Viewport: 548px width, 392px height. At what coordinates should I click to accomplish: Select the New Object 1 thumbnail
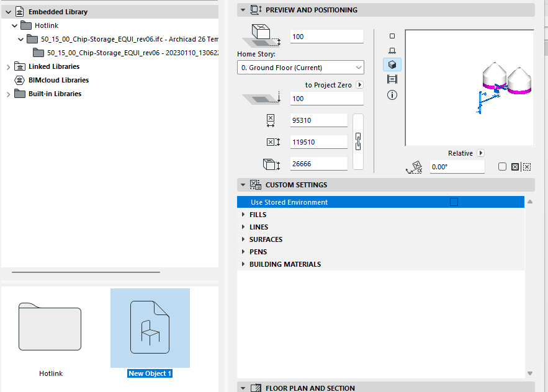coord(150,327)
